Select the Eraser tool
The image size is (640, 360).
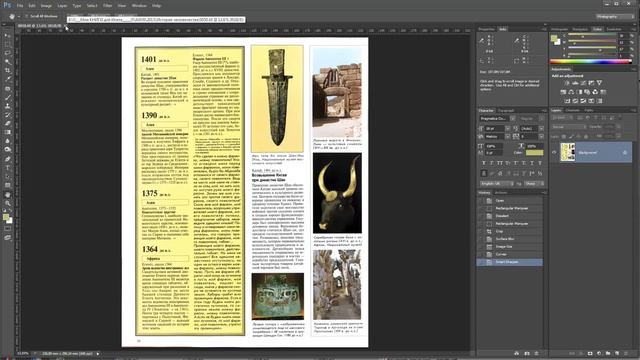(7, 123)
